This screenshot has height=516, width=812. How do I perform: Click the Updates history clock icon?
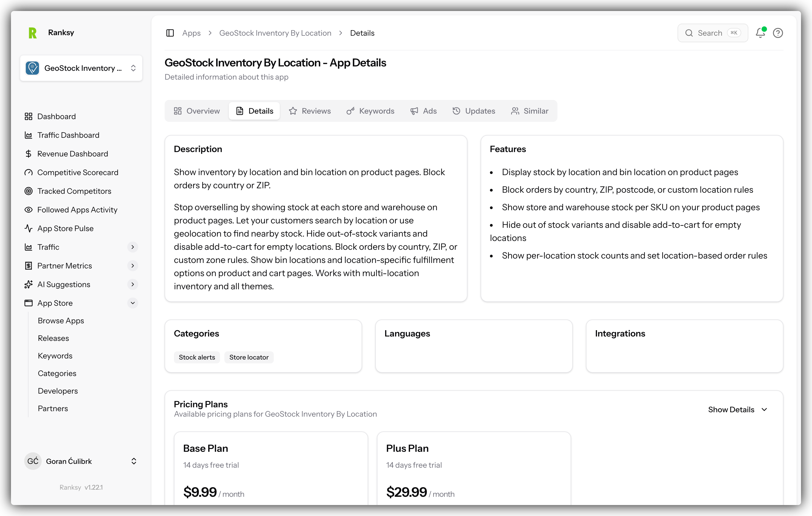point(456,111)
